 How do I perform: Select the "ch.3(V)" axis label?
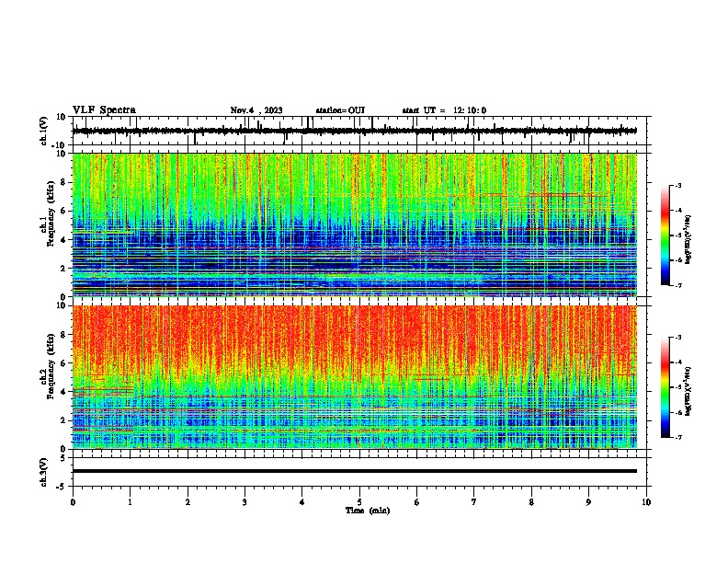pos(43,472)
